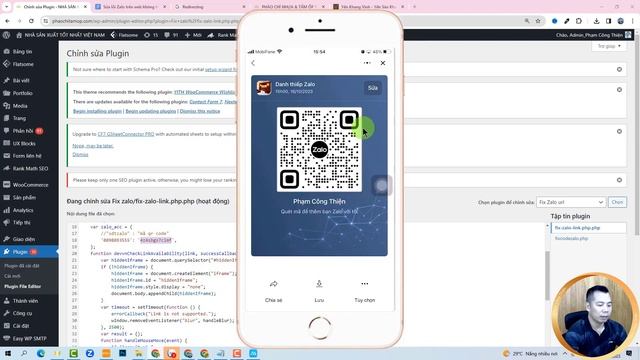Open Công cụ tools in the sidebar
This screenshot has width=640, height=360.
point(22,313)
